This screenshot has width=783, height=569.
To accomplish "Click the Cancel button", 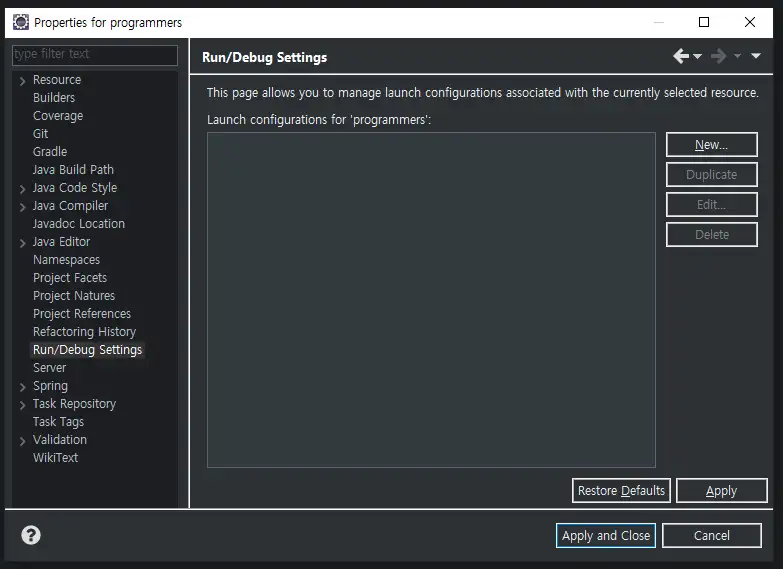I will click(712, 536).
